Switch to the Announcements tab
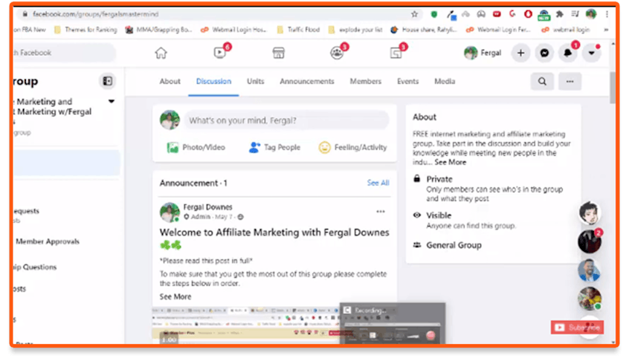This screenshot has height=364, width=629. point(307,82)
